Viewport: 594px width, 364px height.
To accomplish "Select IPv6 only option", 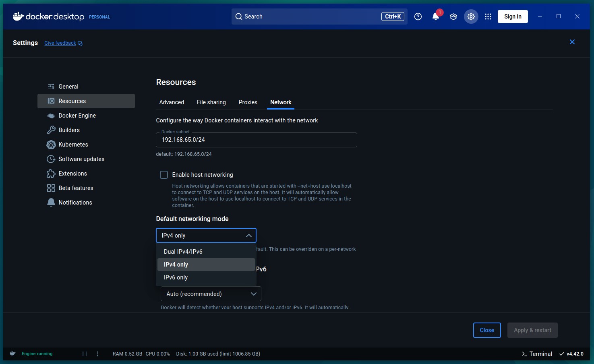I will tap(206, 277).
